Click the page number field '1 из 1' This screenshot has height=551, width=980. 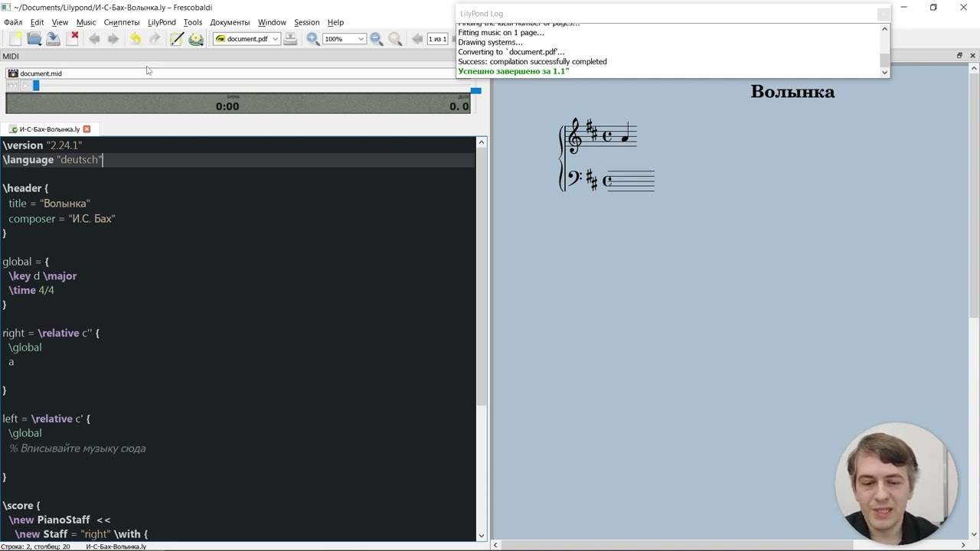click(437, 39)
